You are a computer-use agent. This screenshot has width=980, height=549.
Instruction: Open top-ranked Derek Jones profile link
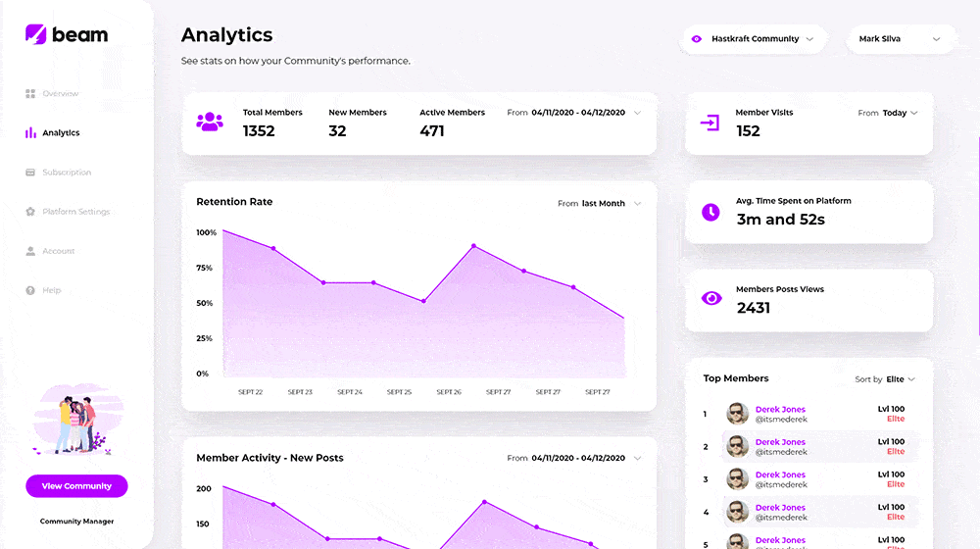point(780,410)
